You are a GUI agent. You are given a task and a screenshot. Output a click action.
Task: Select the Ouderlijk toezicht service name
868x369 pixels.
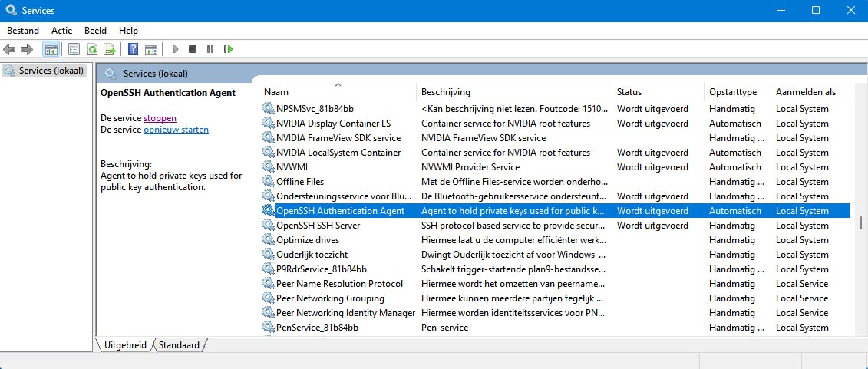pos(312,254)
